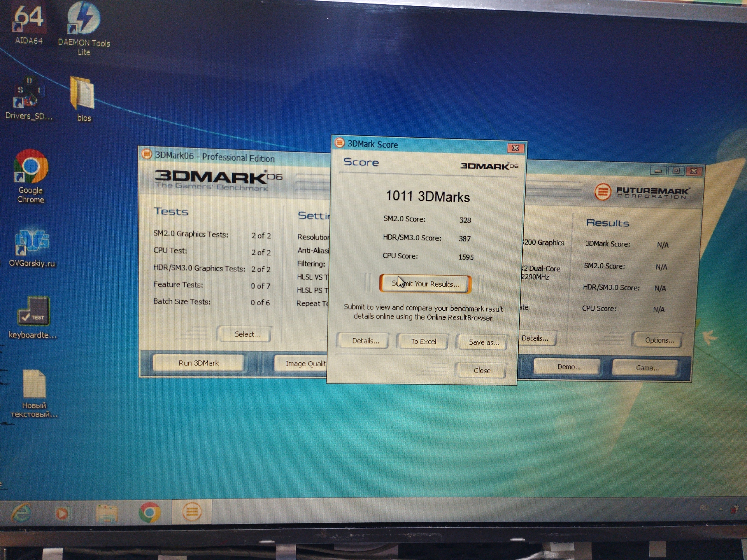
Task: Open the keyboardtest desktop icon
Action: tap(33, 317)
